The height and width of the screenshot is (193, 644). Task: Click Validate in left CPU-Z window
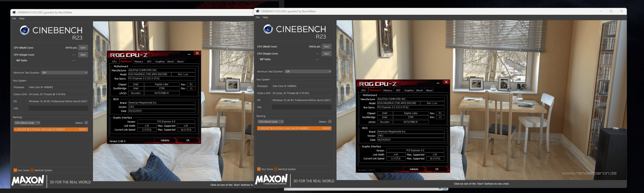(x=165, y=140)
